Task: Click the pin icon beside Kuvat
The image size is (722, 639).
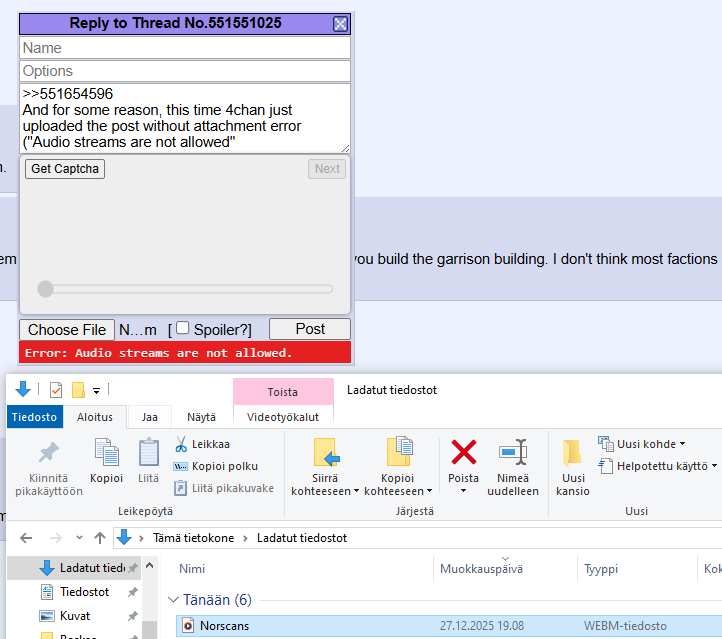Action: 133,616
